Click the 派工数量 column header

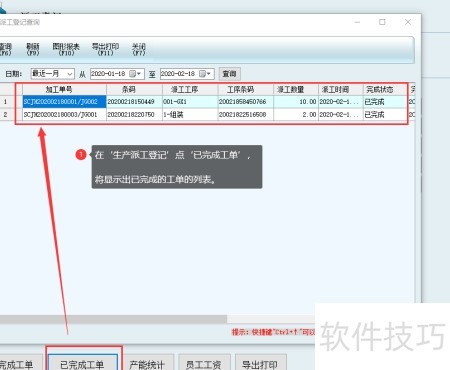[296, 89]
